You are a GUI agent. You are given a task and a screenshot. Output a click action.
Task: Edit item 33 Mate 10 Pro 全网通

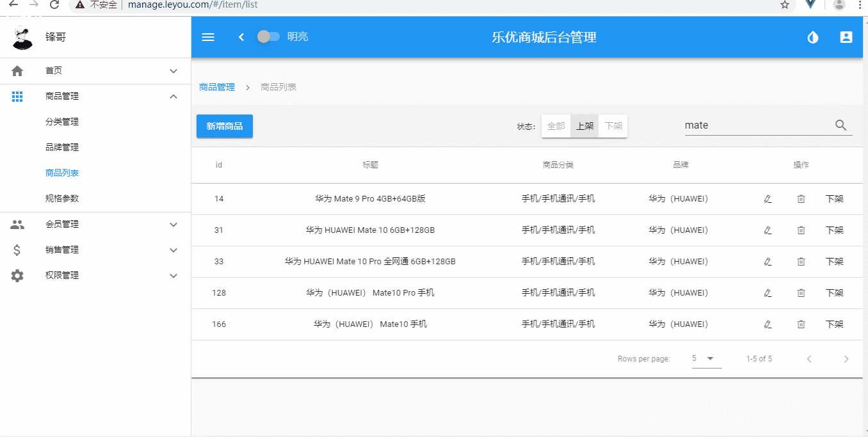768,262
